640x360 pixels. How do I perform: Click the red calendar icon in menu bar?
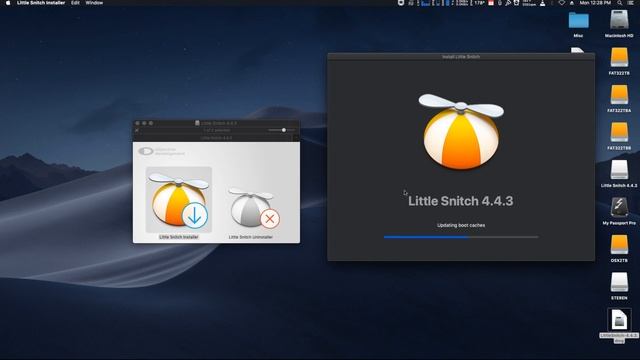491,3
